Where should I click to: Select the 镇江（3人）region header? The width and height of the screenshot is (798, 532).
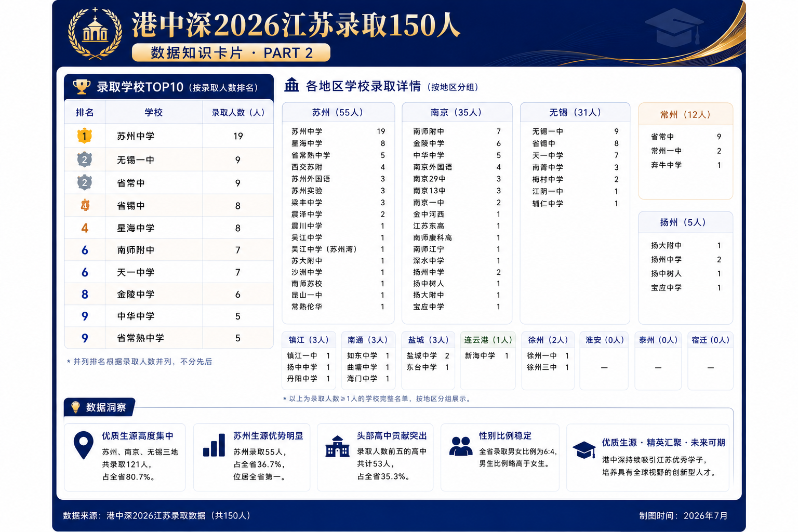click(x=309, y=340)
